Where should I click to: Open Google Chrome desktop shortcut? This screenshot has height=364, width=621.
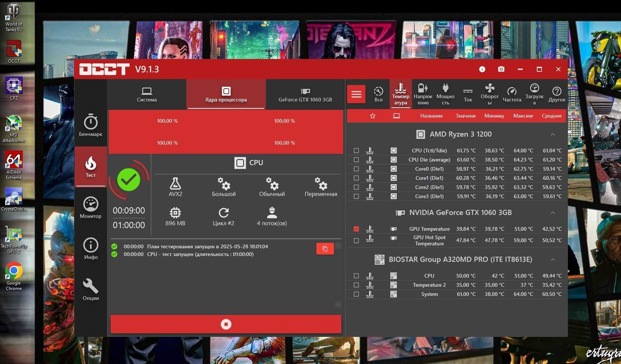tap(14, 276)
